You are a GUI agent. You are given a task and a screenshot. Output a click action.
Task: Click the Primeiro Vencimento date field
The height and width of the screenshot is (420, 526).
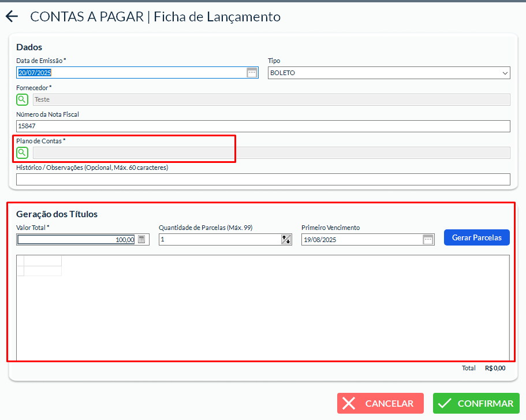point(361,239)
